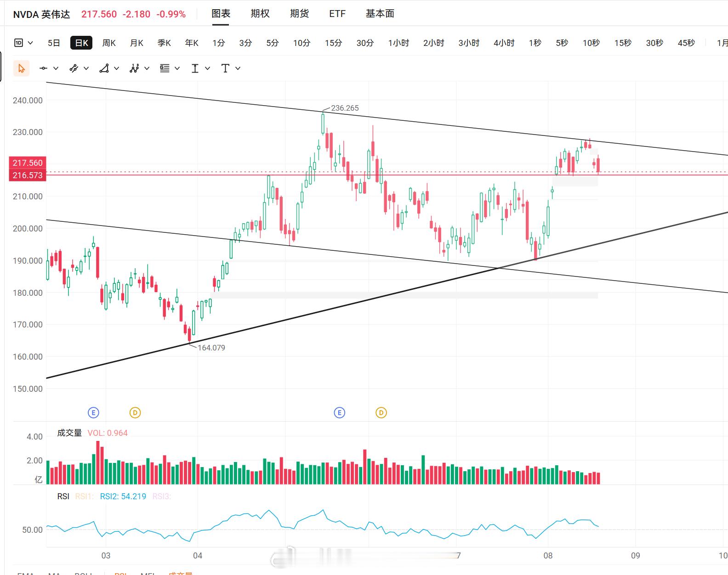Switch to 周K weekly candlestick

pyautogui.click(x=109, y=43)
